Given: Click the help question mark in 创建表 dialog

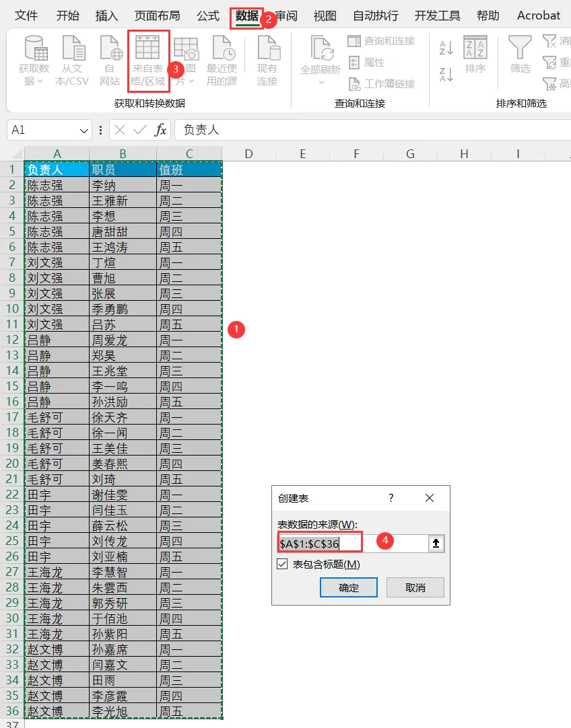Looking at the screenshot, I should point(391,498).
